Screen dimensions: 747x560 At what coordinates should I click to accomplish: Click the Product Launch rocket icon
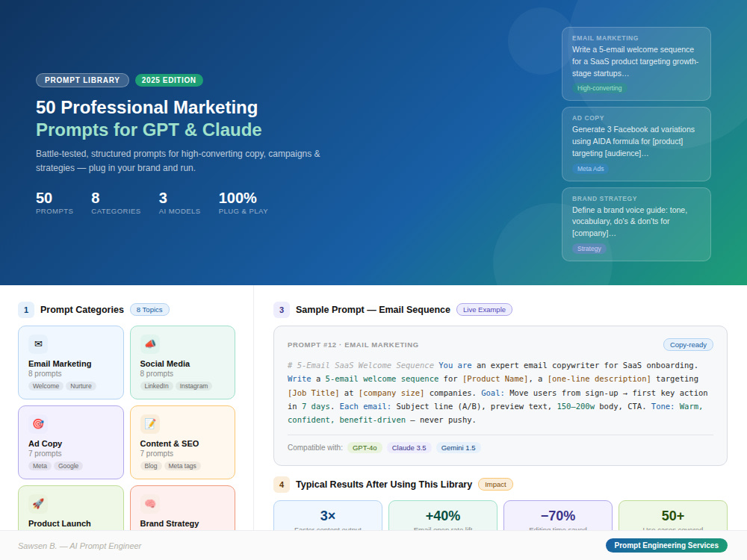click(x=38, y=504)
